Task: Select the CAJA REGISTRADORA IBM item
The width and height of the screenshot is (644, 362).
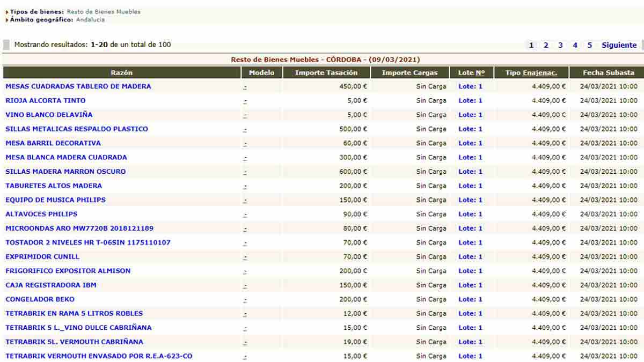Action: point(50,285)
